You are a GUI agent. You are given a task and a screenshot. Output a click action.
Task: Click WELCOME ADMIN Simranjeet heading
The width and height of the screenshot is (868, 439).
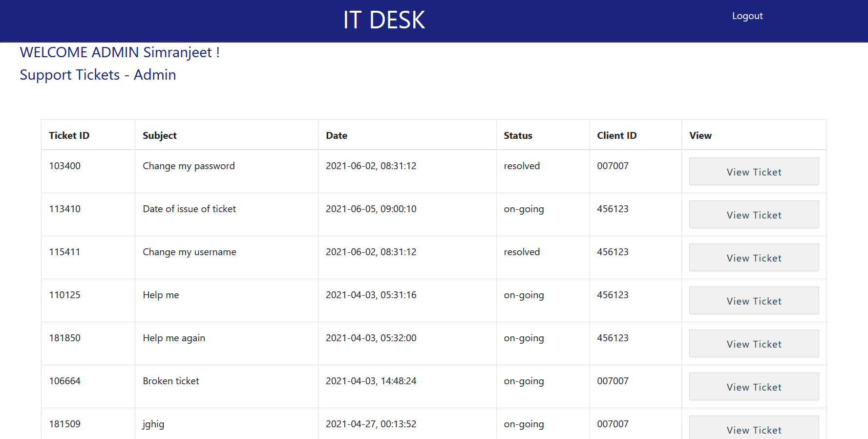tap(120, 52)
